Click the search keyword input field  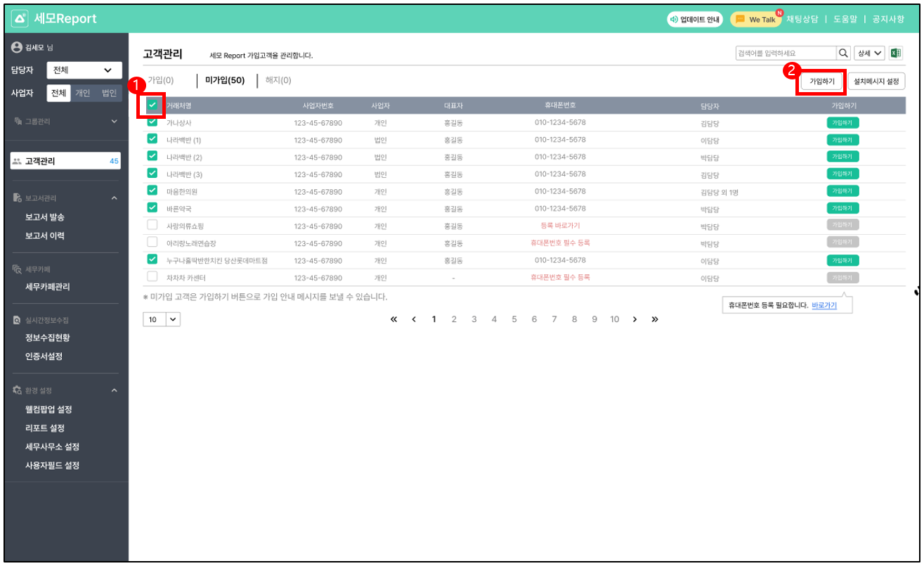(x=785, y=53)
